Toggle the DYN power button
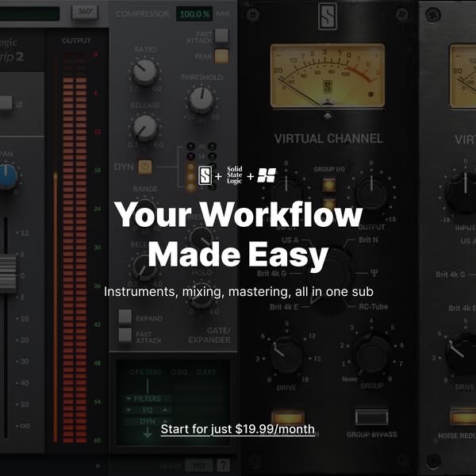The width and height of the screenshot is (476, 476). coord(145,167)
